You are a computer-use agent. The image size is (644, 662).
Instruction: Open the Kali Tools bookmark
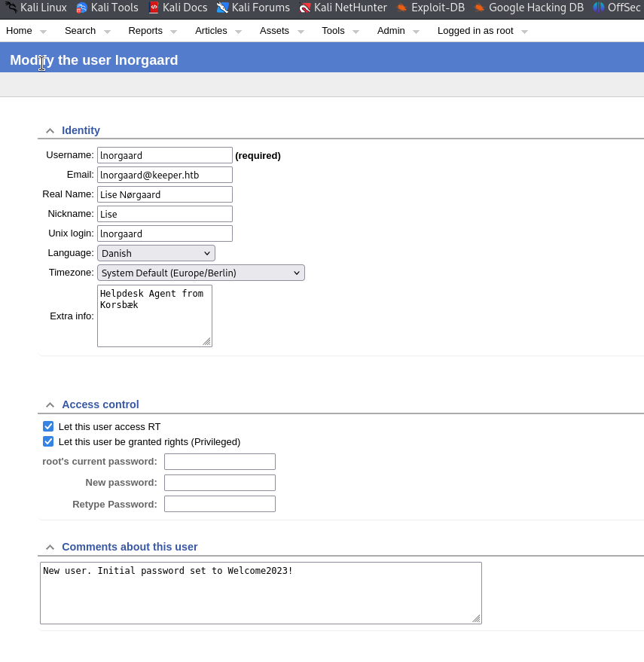(107, 8)
